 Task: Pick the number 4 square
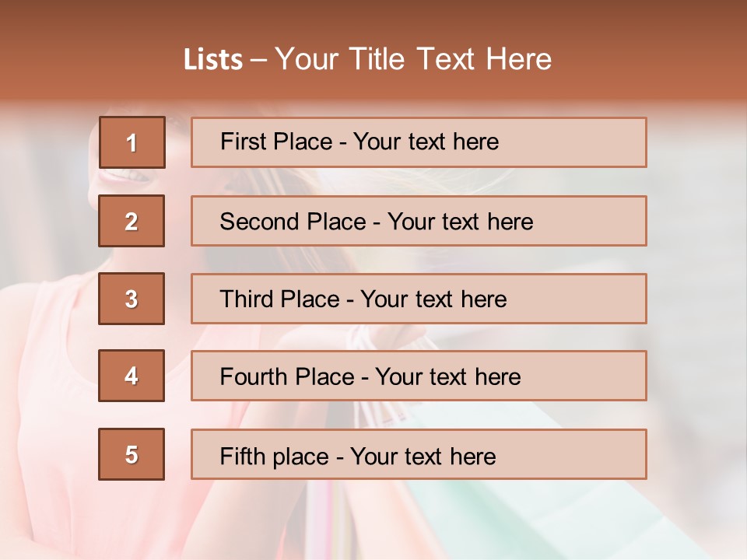tap(132, 376)
